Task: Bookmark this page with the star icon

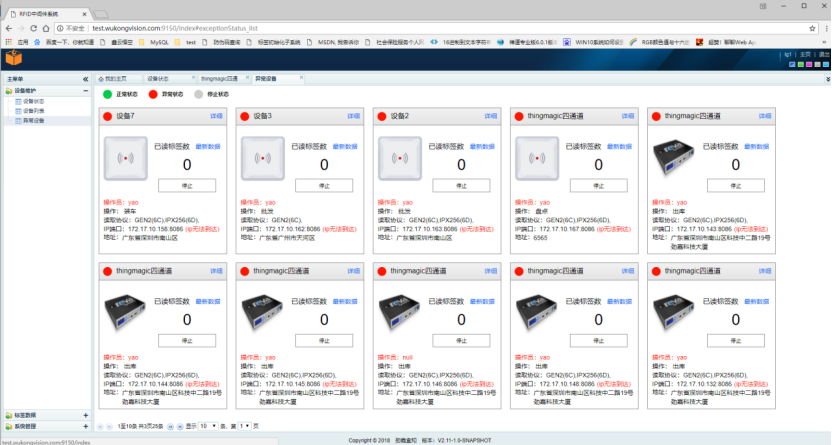Action: (x=812, y=29)
